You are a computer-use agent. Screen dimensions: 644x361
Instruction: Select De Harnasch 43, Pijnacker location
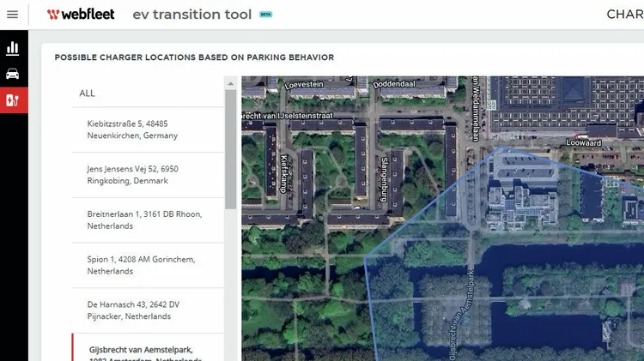148,310
